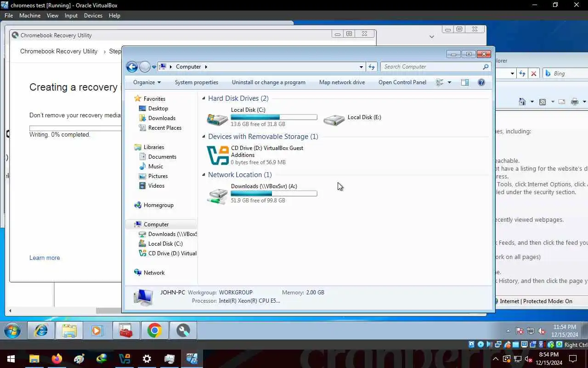Open the view options dropdown arrow
The height and width of the screenshot is (368, 588).
coord(449,82)
